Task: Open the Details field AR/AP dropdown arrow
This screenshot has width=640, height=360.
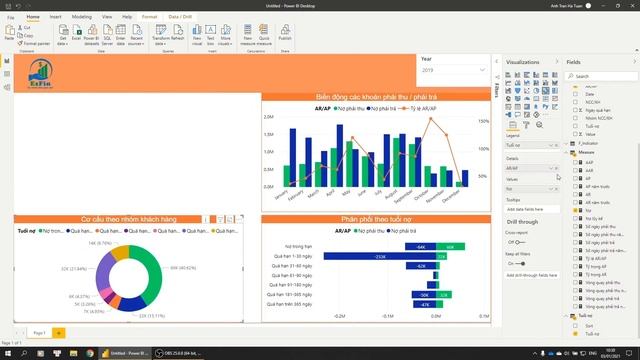Action: tap(551, 168)
